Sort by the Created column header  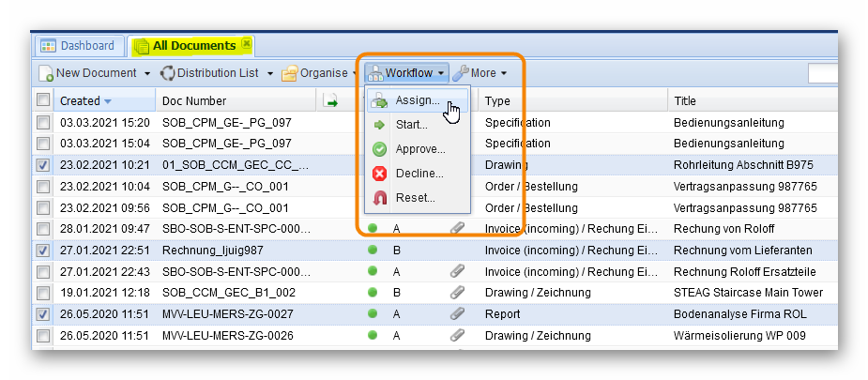coord(80,100)
